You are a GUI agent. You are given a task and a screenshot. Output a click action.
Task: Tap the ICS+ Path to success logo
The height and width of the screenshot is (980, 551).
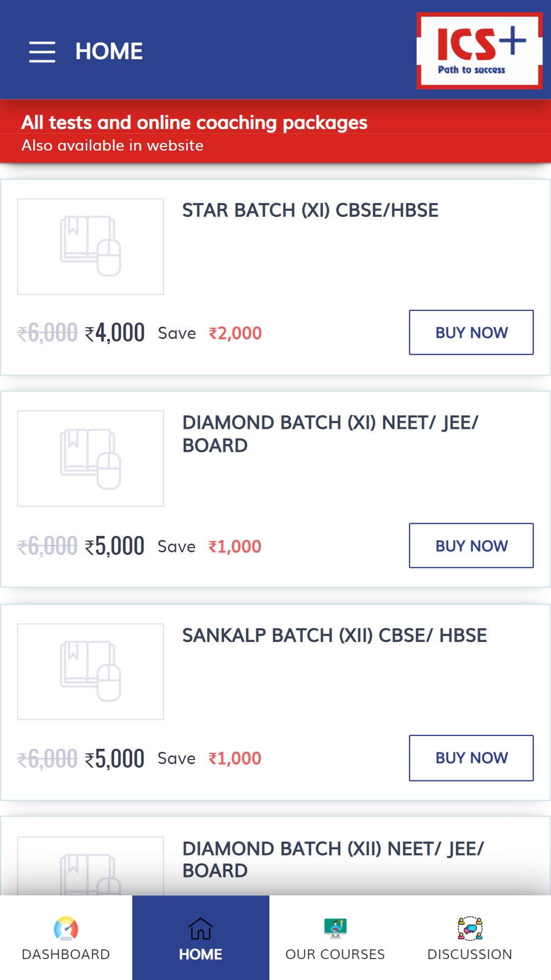point(479,51)
